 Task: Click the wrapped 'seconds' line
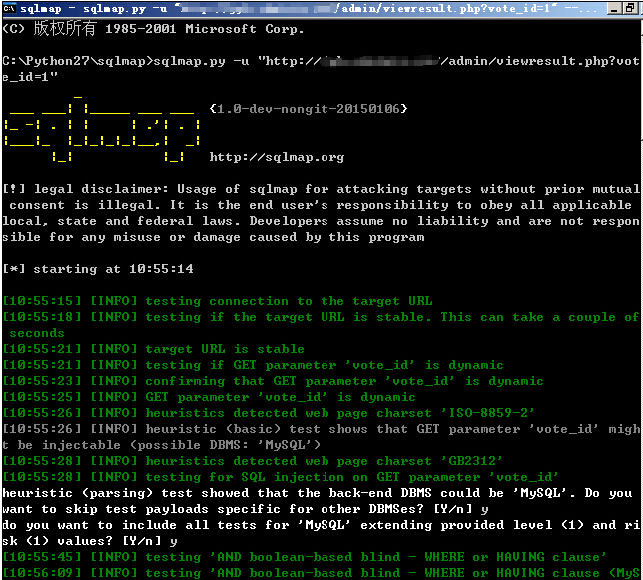(x=37, y=333)
